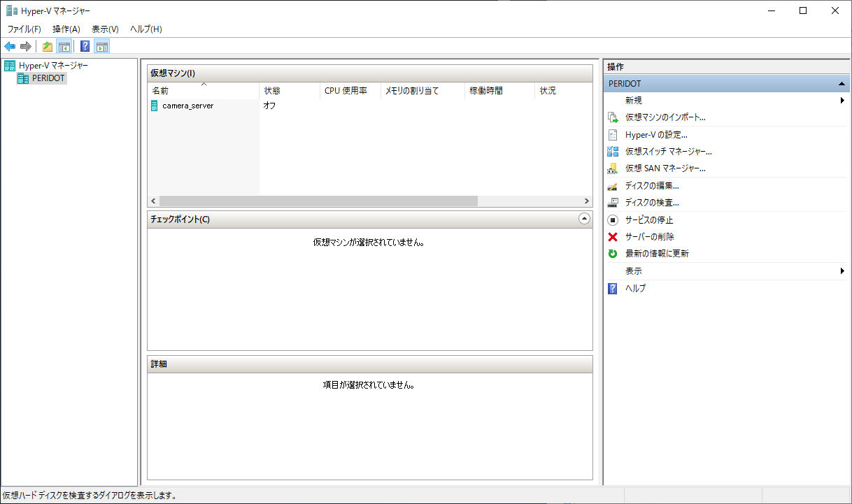Click the Up one level folder icon

pos(48,47)
